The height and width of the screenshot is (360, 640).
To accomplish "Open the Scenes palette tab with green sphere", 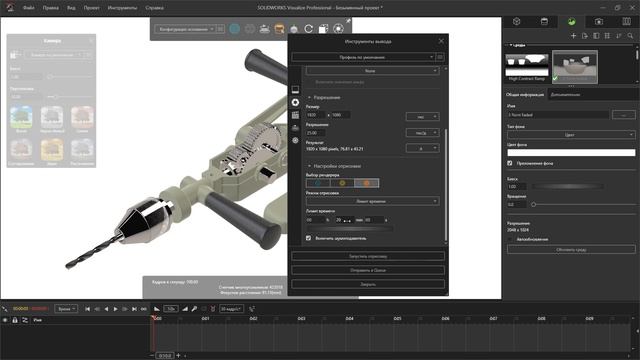I will pos(571,22).
